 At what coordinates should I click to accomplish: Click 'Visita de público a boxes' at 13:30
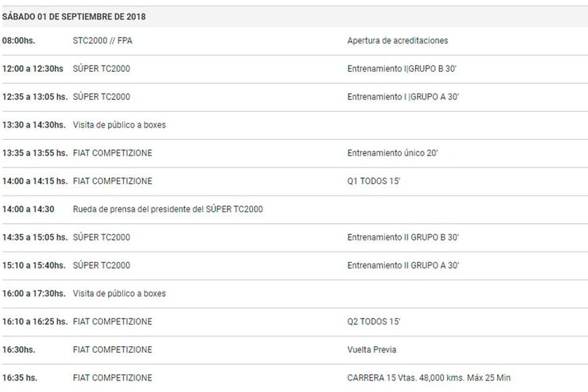tap(119, 125)
